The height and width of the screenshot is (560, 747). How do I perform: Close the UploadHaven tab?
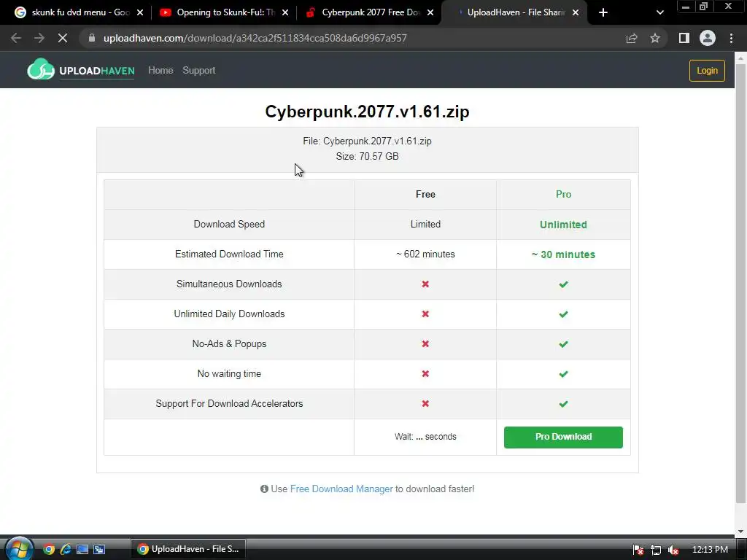pos(576,12)
